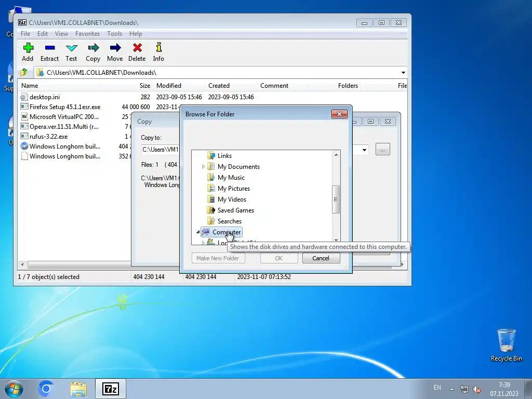Open the Copy to path dropdown arrow
This screenshot has height=399, width=532.
364,150
